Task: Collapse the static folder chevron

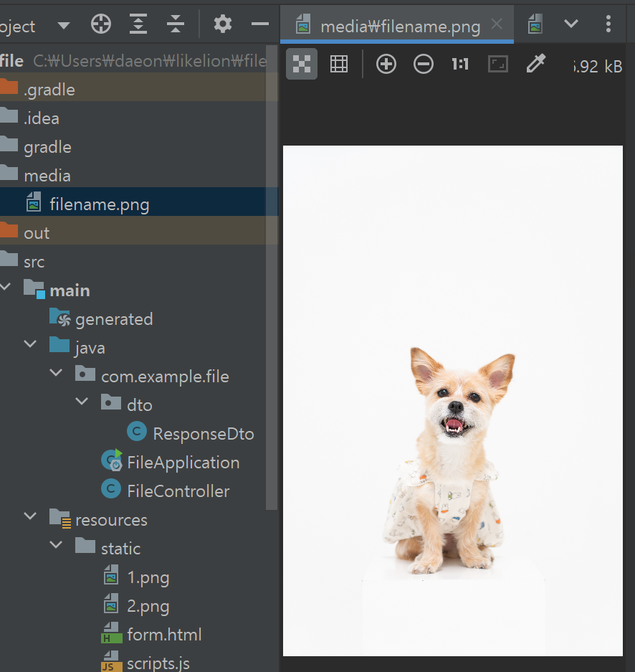Action: point(56,545)
